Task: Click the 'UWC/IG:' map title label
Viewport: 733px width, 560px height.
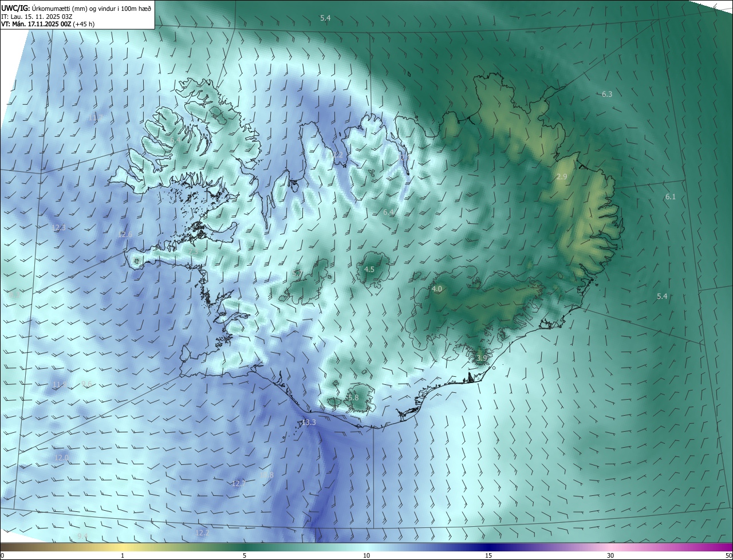Action: click(15, 9)
